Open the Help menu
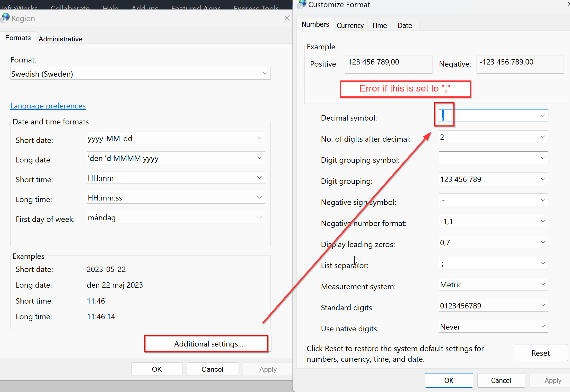570x392 pixels. pos(110,8)
